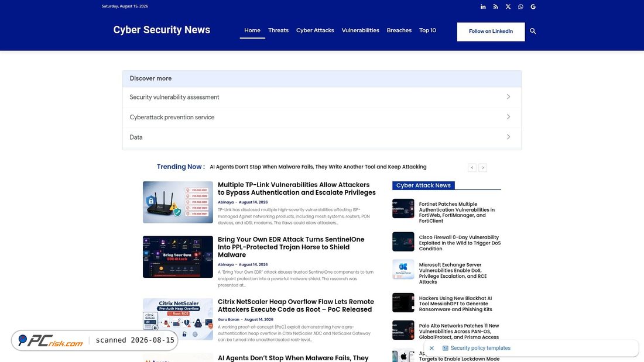
Task: Click the Trending Now label
Action: 181,167
